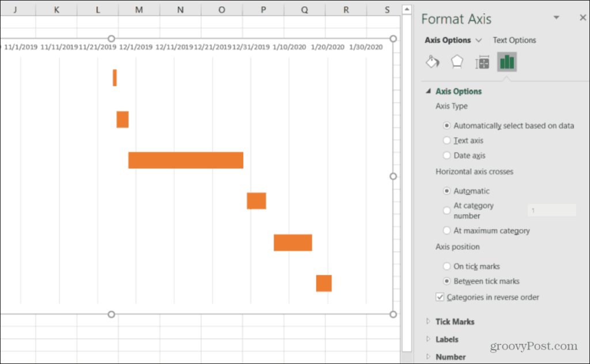
Task: Select the Text axis option
Action: [447, 141]
